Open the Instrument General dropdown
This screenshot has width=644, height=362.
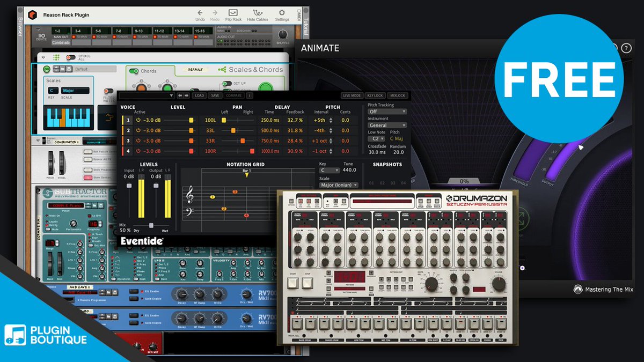point(387,125)
